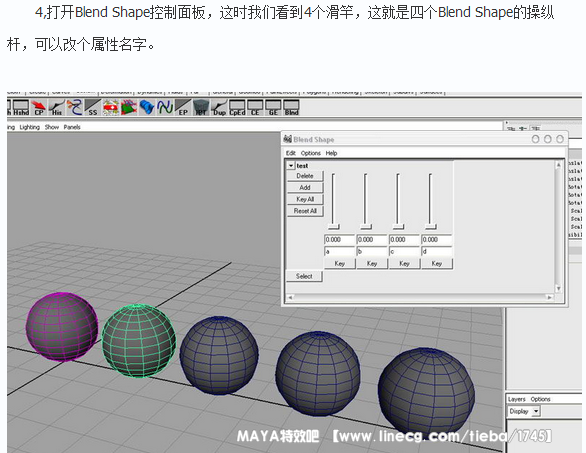Click the EP shelf icon
Viewport: 586px width, 453px height.
[x=183, y=108]
